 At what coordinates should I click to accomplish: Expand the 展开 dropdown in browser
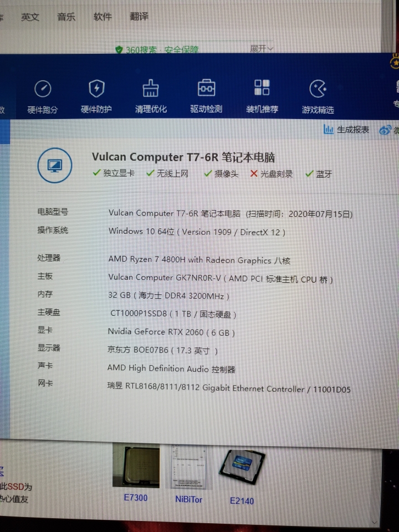click(261, 49)
